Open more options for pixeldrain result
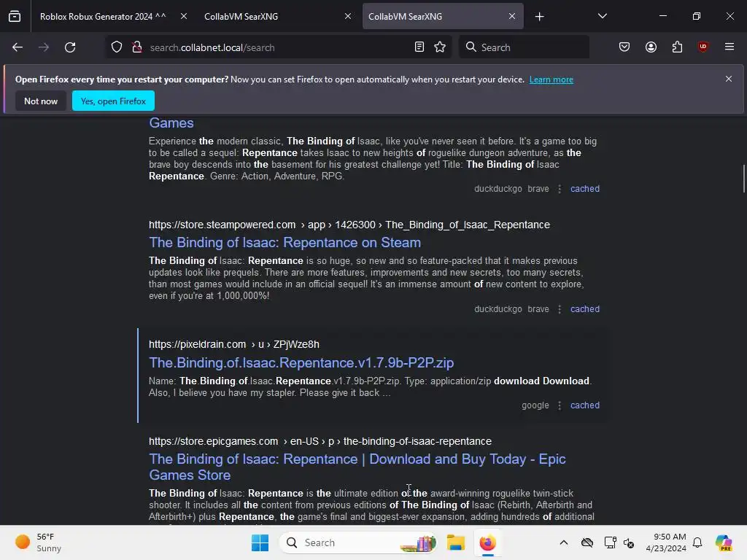Image resolution: width=747 pixels, height=560 pixels. pyautogui.click(x=560, y=405)
